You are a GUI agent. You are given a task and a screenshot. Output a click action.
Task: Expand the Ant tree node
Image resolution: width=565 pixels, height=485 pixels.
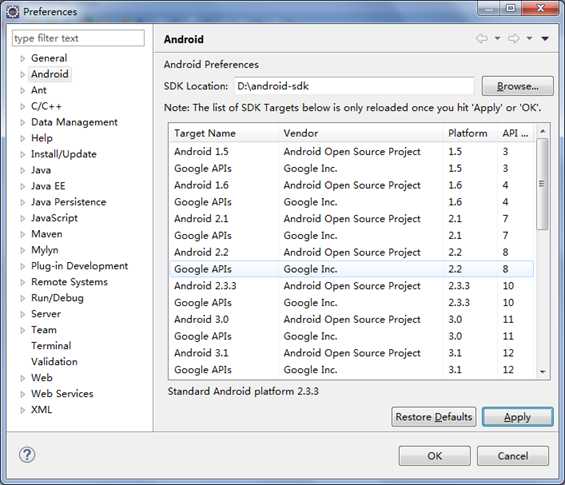23,90
